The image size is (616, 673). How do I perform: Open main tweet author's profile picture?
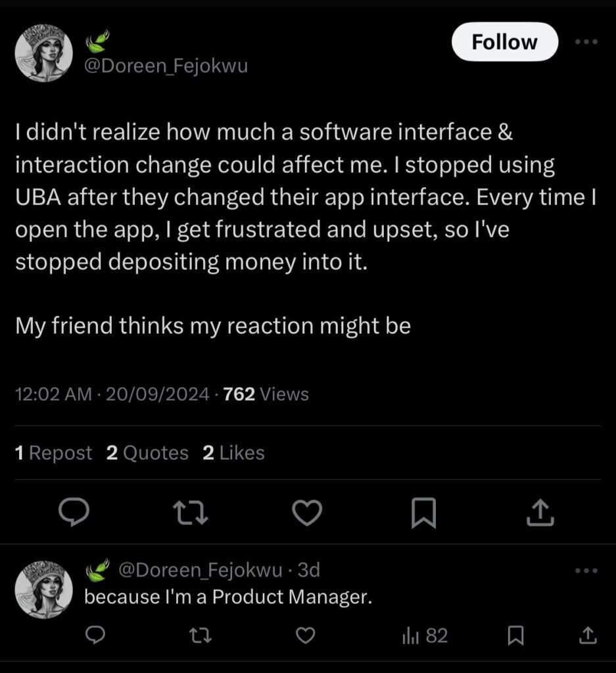[43, 53]
